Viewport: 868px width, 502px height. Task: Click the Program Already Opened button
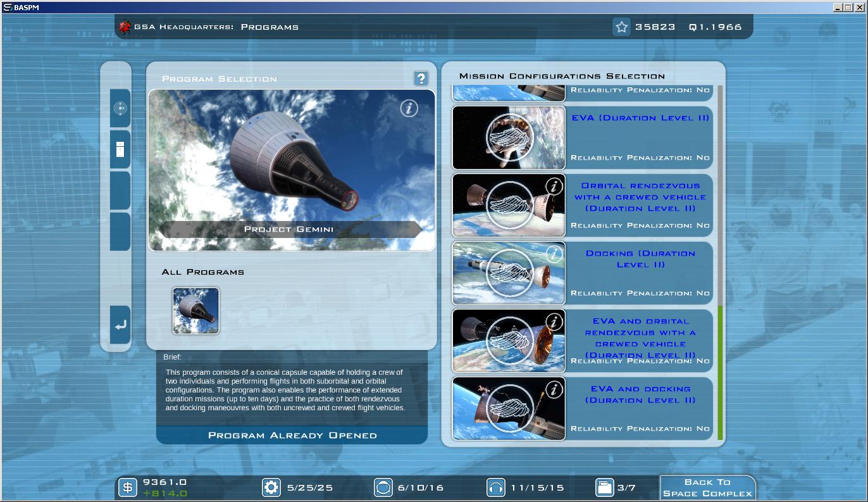click(x=292, y=436)
